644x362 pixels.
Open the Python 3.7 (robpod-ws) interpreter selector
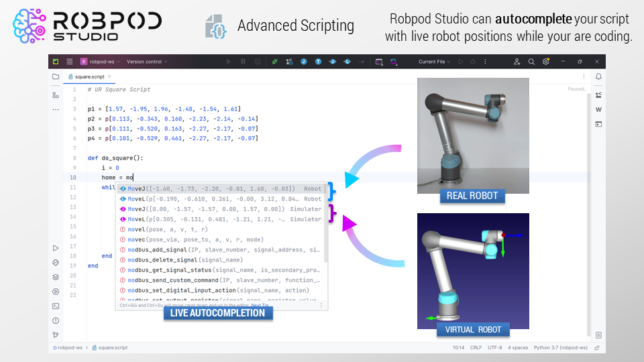tap(561, 348)
